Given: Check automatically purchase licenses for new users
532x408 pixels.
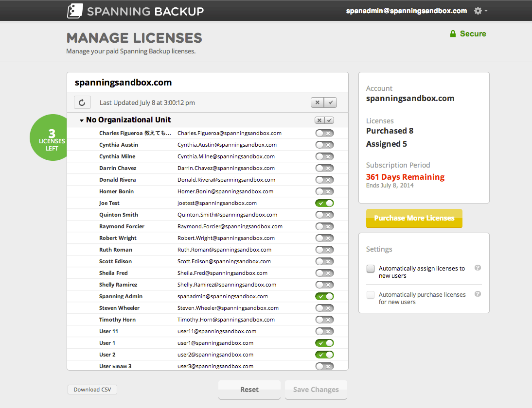Looking at the screenshot, I should (x=371, y=295).
